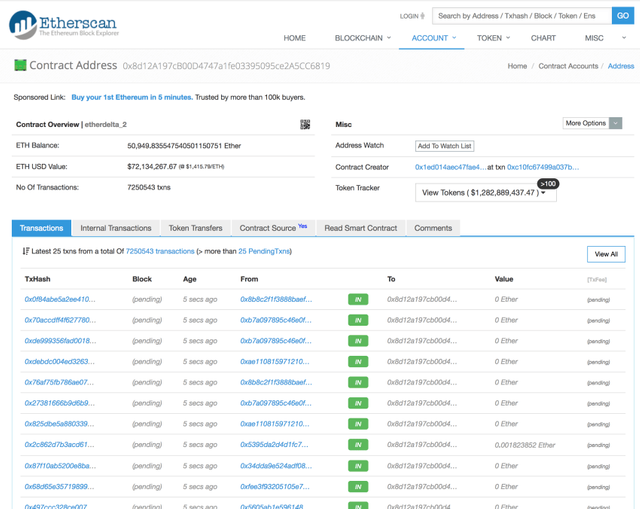Select the Token Transfers tab
Viewport: 640px width, 509px height.
[x=195, y=228]
